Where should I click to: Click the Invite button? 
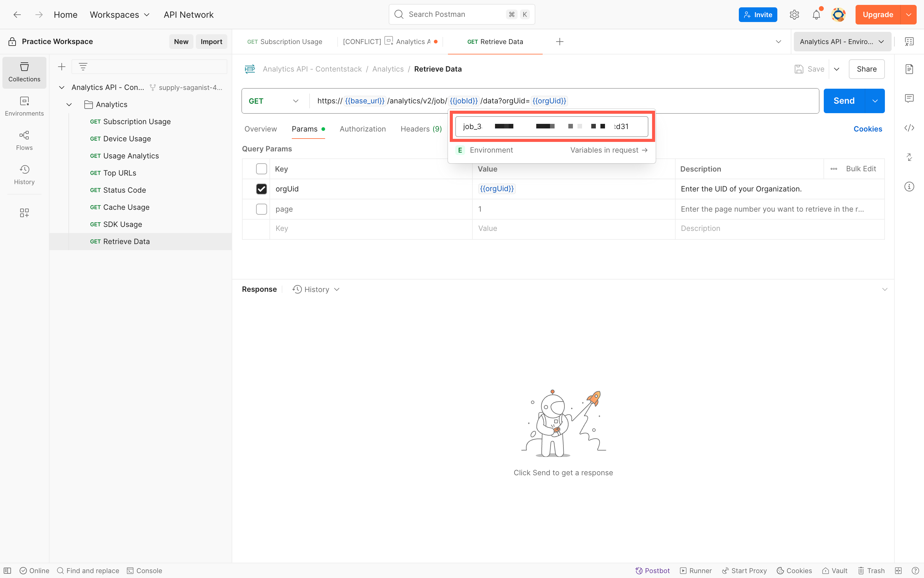click(x=757, y=15)
